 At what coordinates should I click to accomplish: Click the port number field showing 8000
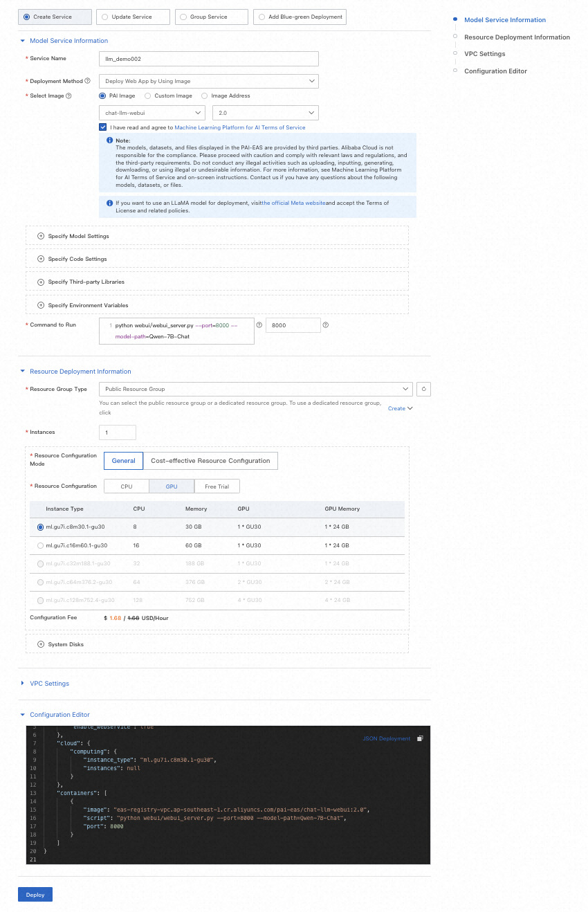click(x=293, y=325)
